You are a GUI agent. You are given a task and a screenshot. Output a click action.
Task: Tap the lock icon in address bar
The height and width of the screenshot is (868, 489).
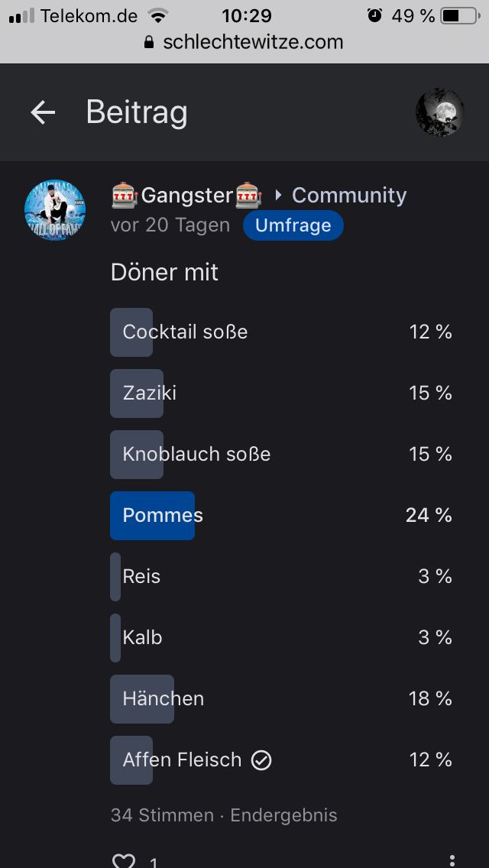click(149, 43)
